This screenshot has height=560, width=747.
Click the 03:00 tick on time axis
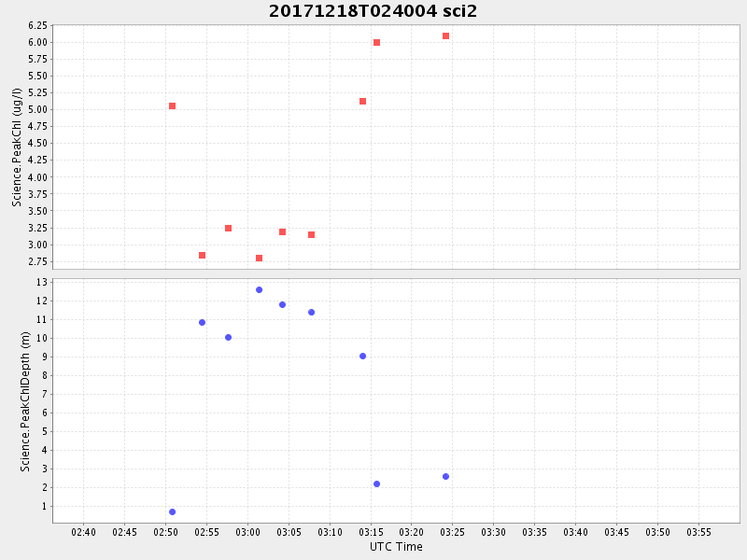pos(247,532)
